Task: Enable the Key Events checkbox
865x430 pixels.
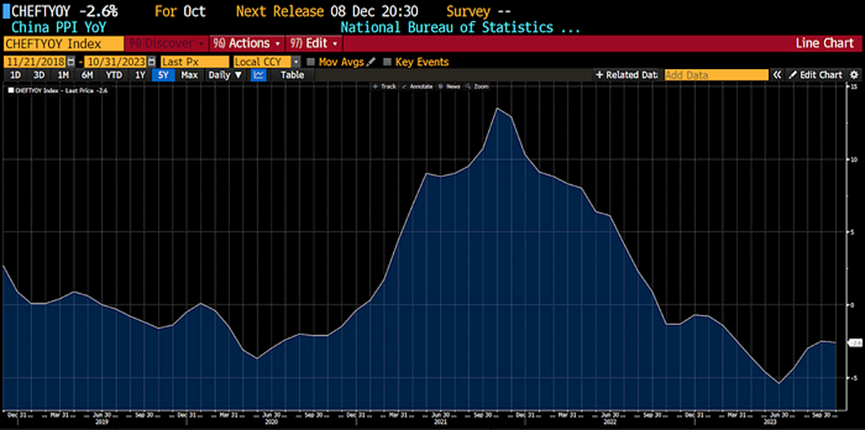Action: 387,62
